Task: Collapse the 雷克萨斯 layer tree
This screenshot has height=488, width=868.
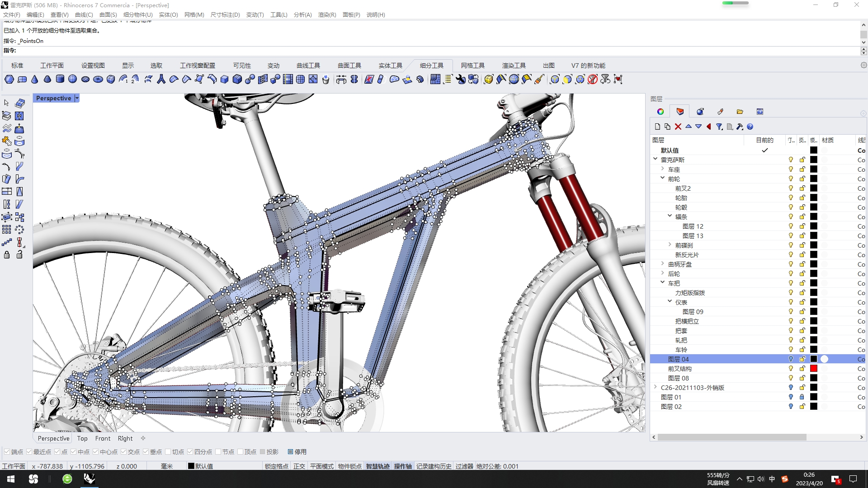Action: 655,159
